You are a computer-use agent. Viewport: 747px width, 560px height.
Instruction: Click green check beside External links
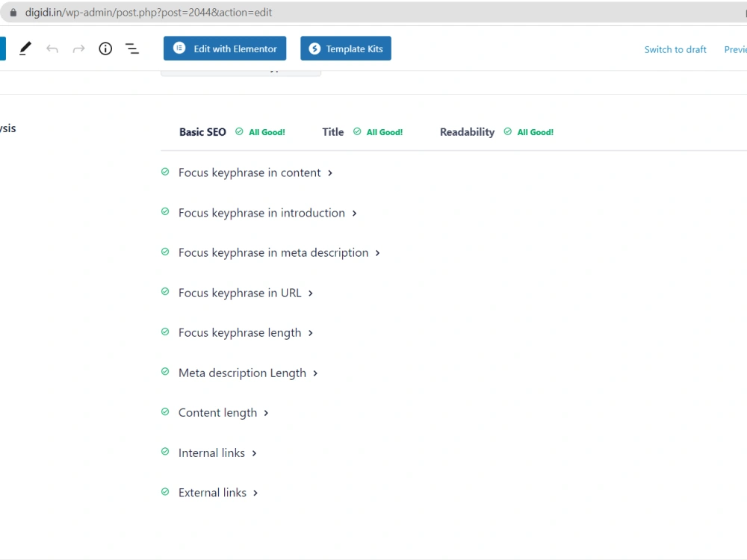pyautogui.click(x=165, y=491)
